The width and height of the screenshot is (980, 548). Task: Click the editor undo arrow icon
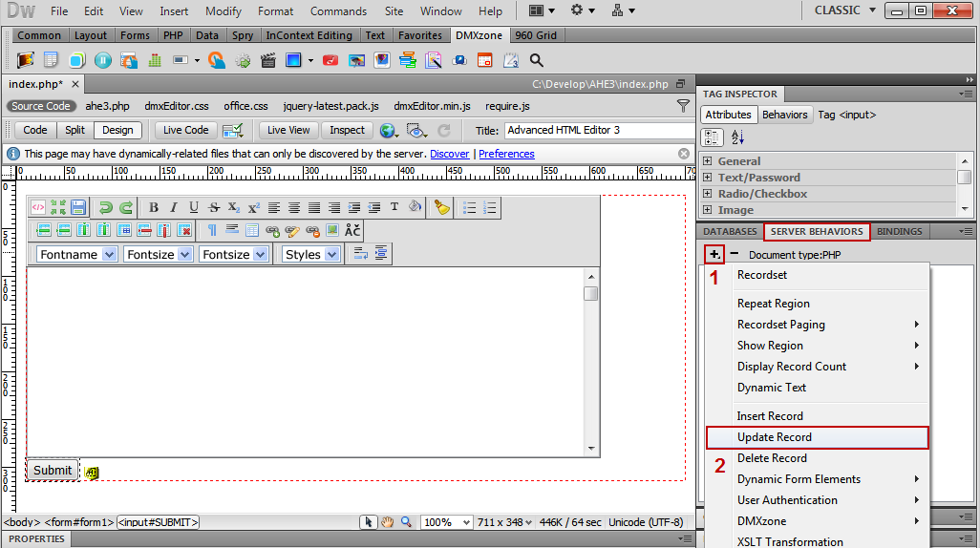(x=106, y=207)
